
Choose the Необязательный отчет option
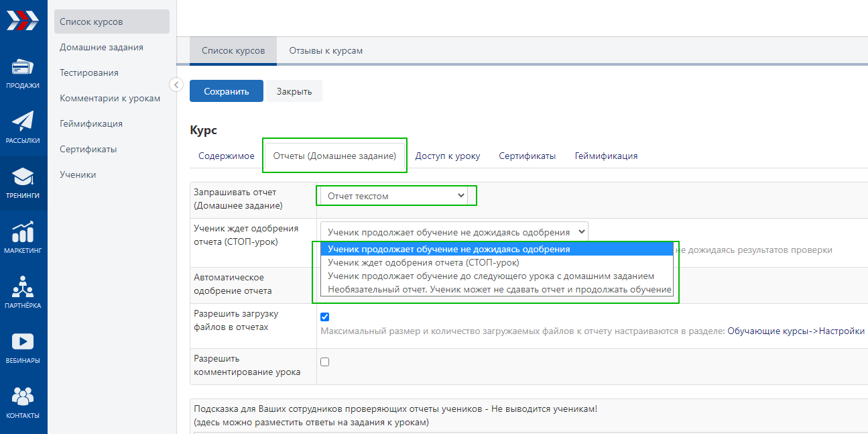click(499, 290)
